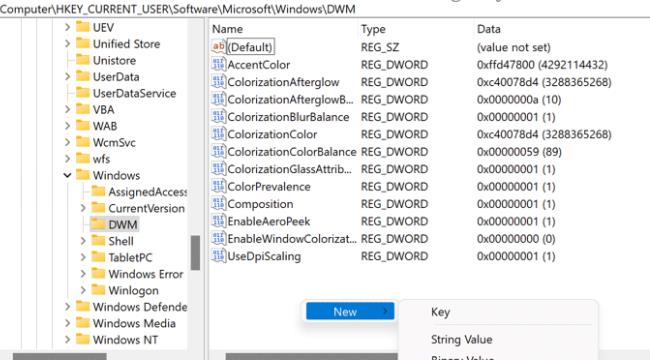Choose String Value from the submenu
This screenshot has height=360, width=650.
[461, 339]
